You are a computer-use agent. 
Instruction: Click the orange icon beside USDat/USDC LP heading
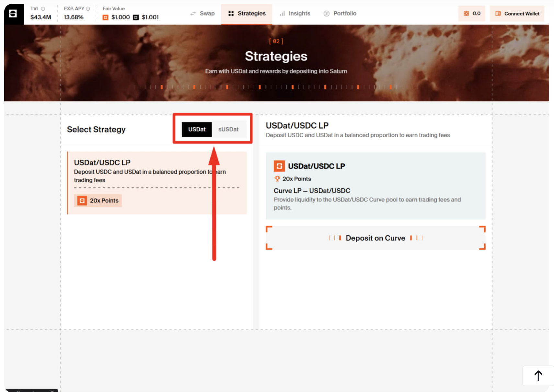(279, 166)
